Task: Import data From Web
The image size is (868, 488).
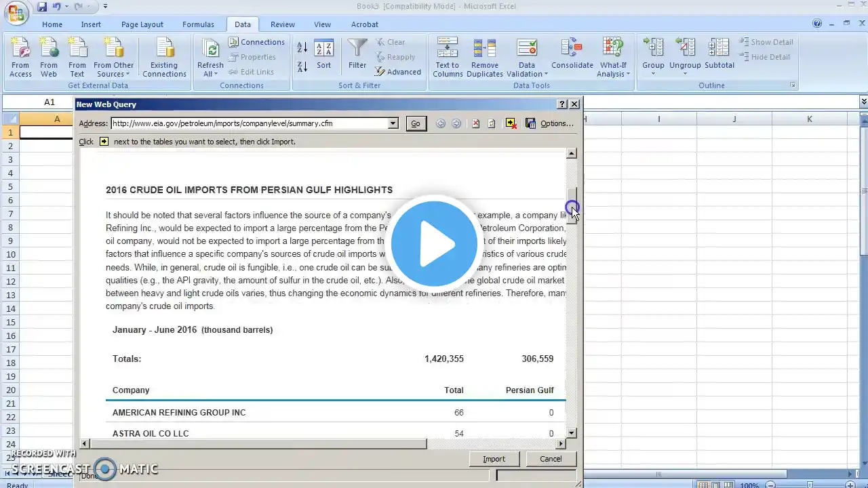Action: [49, 58]
